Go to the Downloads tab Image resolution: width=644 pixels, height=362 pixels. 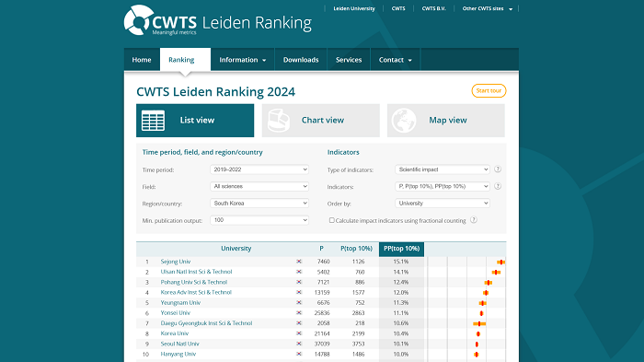pos(301,60)
